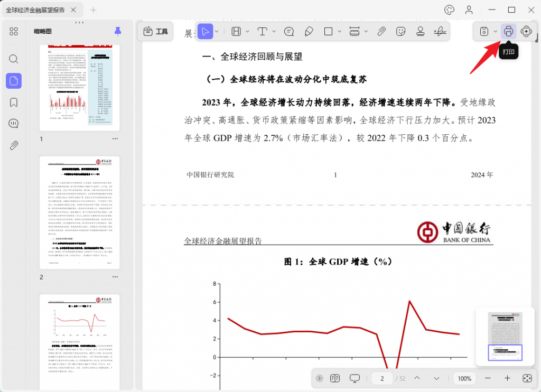
Task: Open the save options dropdown arrow
Action: [495, 32]
